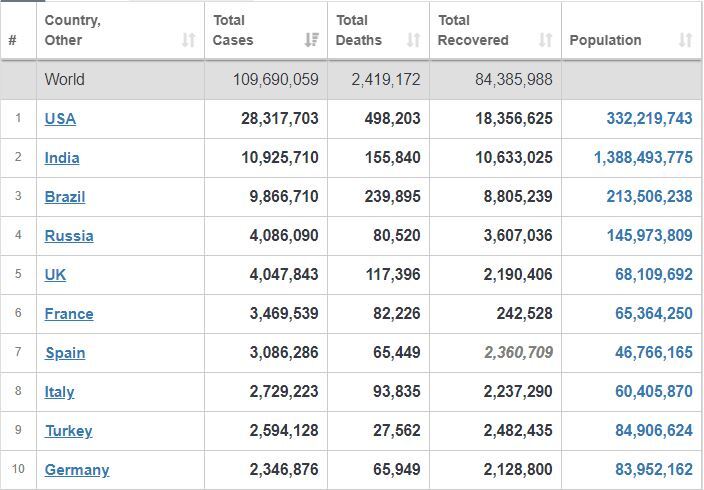Select UK total recovered 2,190,406

point(518,274)
